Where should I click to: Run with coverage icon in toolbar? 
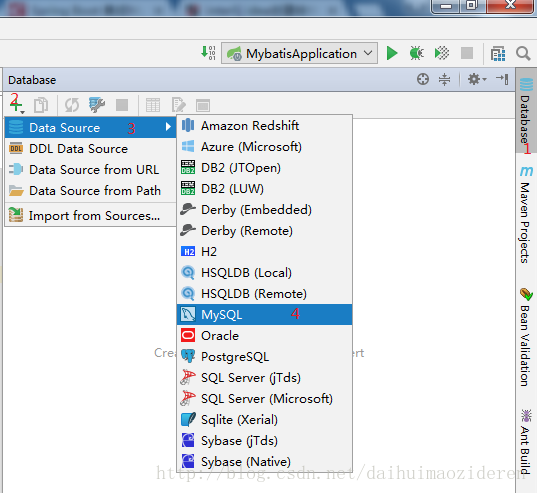pos(441,53)
